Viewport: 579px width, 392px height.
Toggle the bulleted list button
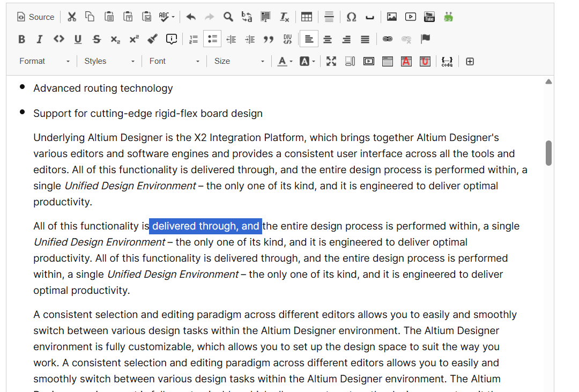[x=212, y=39]
